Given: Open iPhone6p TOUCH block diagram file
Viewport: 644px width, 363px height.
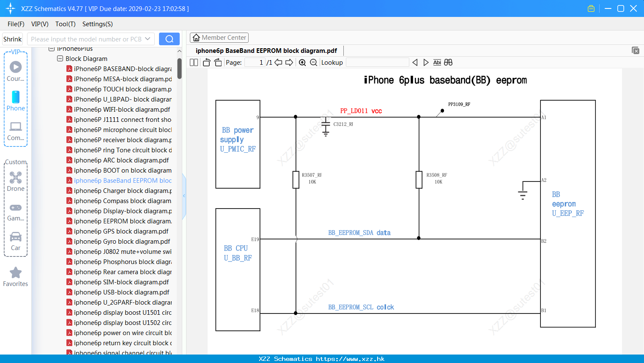Looking at the screenshot, I should pos(119,89).
